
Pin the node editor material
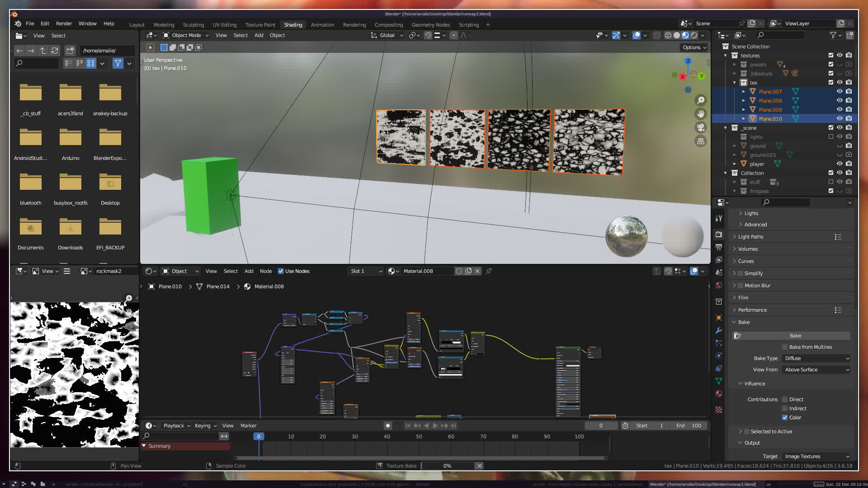click(489, 271)
